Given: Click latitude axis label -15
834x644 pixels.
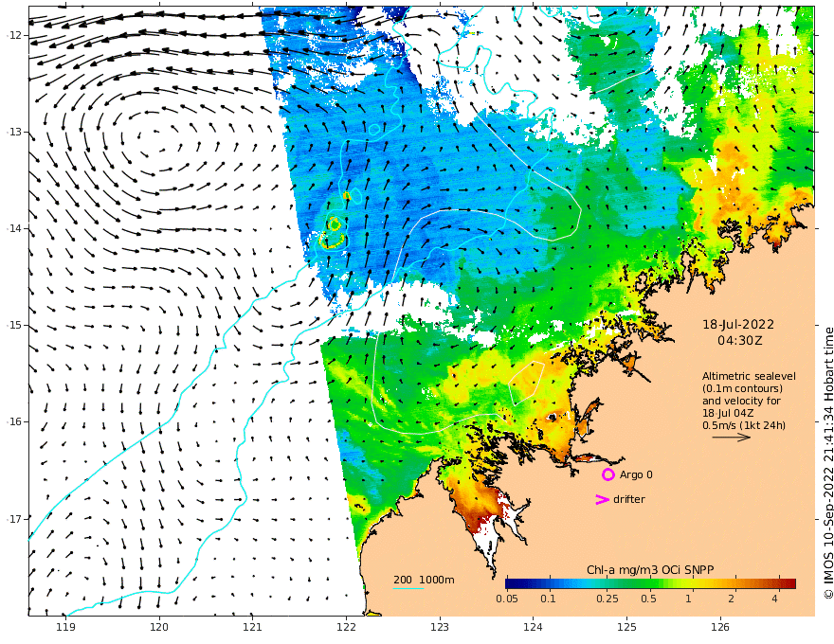Looking at the screenshot, I should (12, 325).
